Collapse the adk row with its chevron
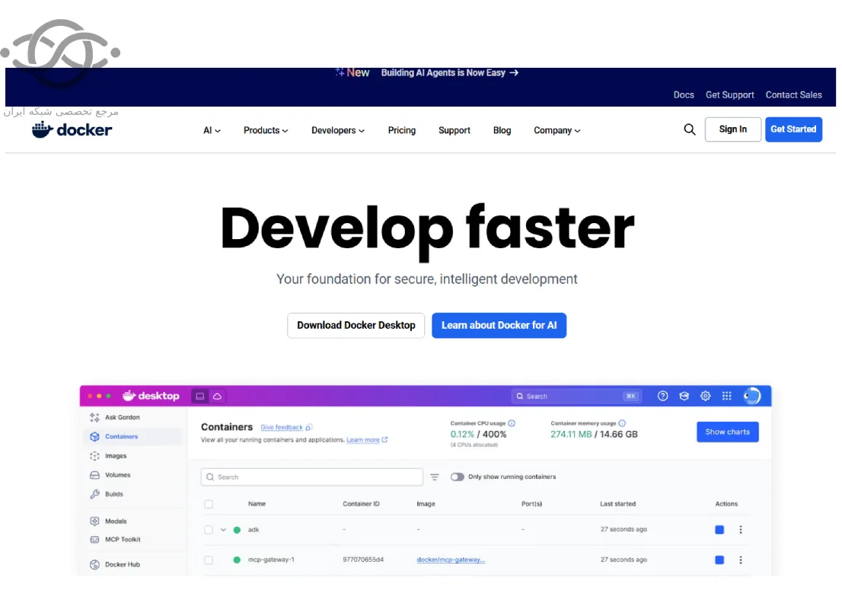The width and height of the screenshot is (842, 616). tap(223, 530)
